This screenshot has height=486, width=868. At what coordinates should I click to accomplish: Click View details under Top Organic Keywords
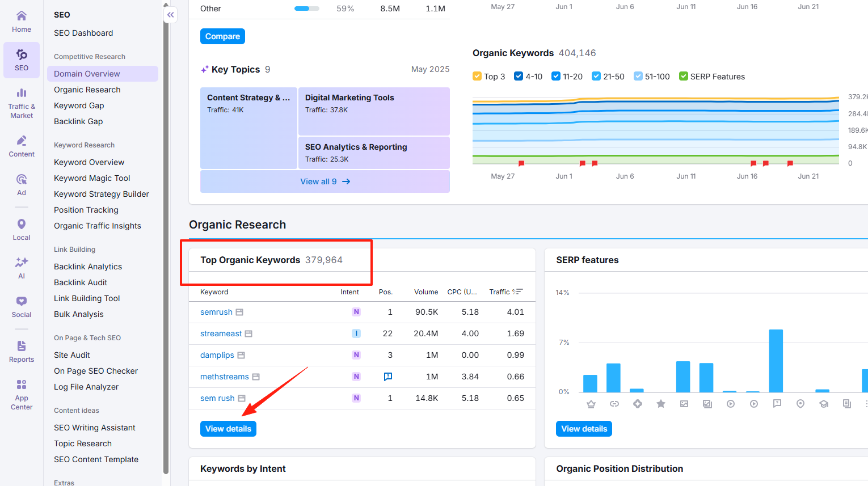(228, 429)
